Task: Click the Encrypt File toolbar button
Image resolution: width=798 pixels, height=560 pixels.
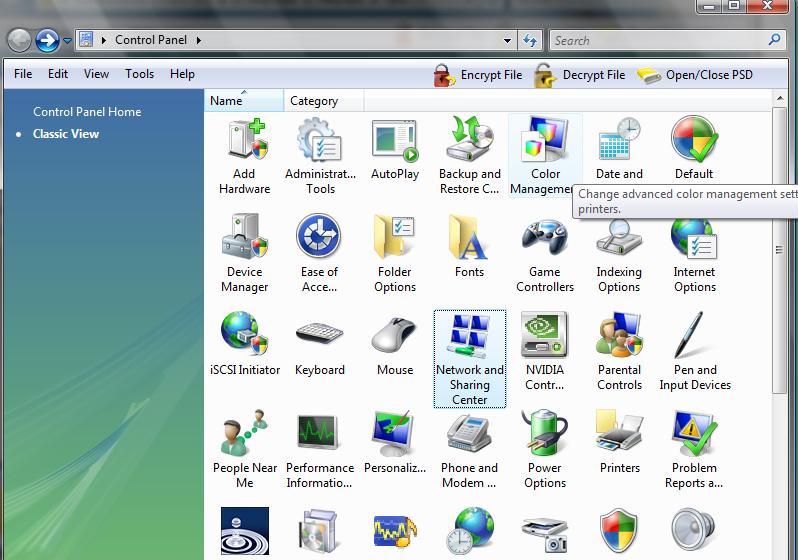Action: coord(478,75)
